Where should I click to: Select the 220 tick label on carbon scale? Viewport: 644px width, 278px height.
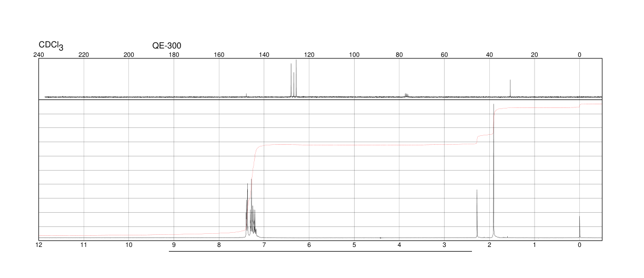click(x=84, y=55)
